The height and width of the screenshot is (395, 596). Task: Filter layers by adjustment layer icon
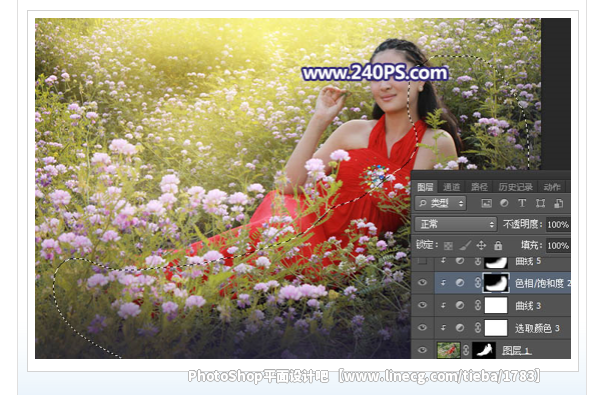[x=504, y=203]
